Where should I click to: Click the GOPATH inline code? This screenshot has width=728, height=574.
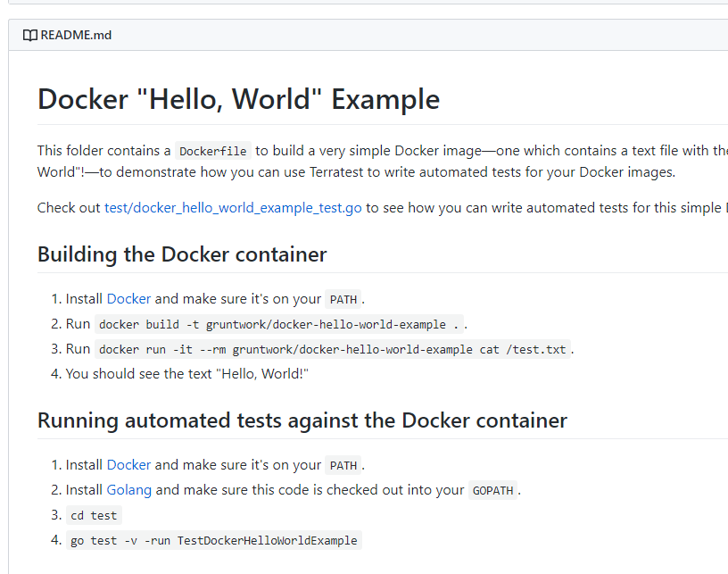[x=492, y=490]
